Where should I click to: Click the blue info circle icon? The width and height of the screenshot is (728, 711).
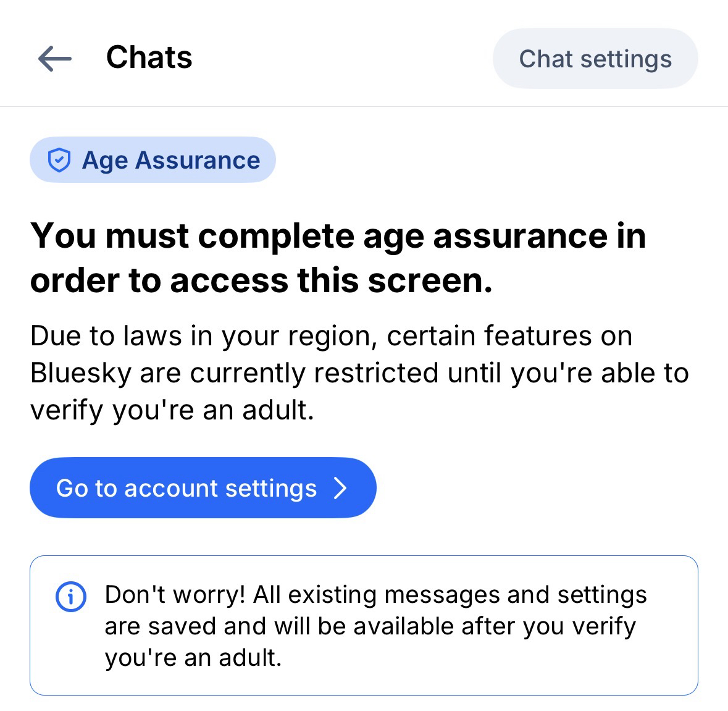(71, 597)
